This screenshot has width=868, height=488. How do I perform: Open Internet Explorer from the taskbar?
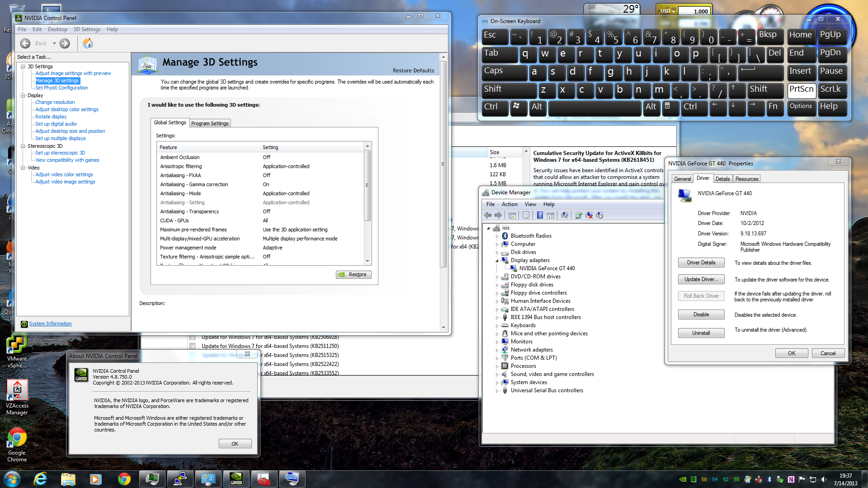pos(40,479)
